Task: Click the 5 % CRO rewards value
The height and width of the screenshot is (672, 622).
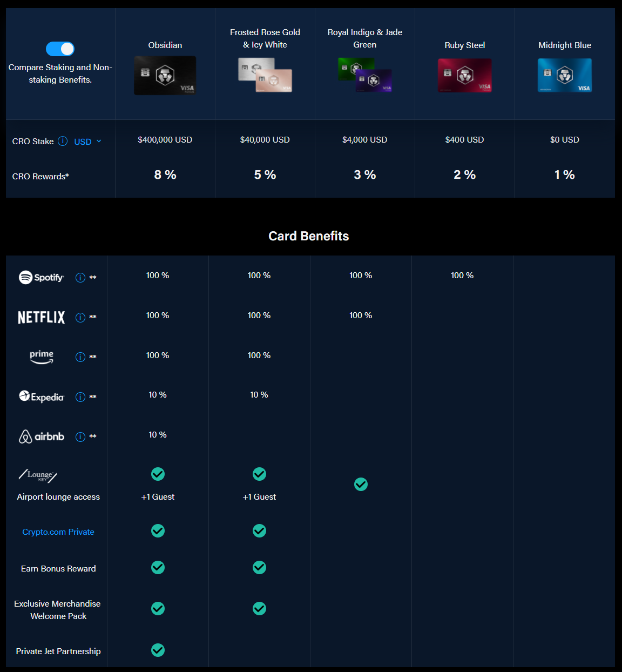Action: 265,175
